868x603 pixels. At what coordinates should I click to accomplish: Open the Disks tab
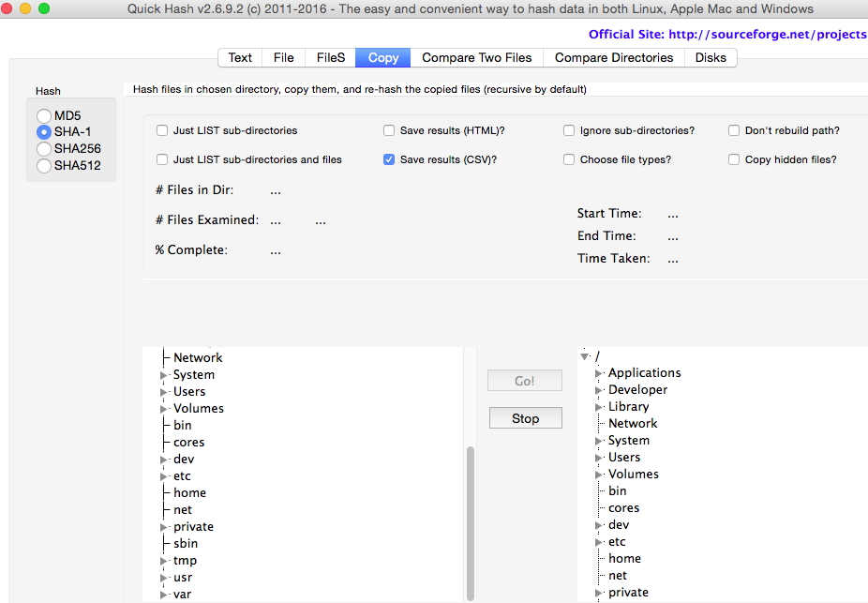(x=710, y=58)
